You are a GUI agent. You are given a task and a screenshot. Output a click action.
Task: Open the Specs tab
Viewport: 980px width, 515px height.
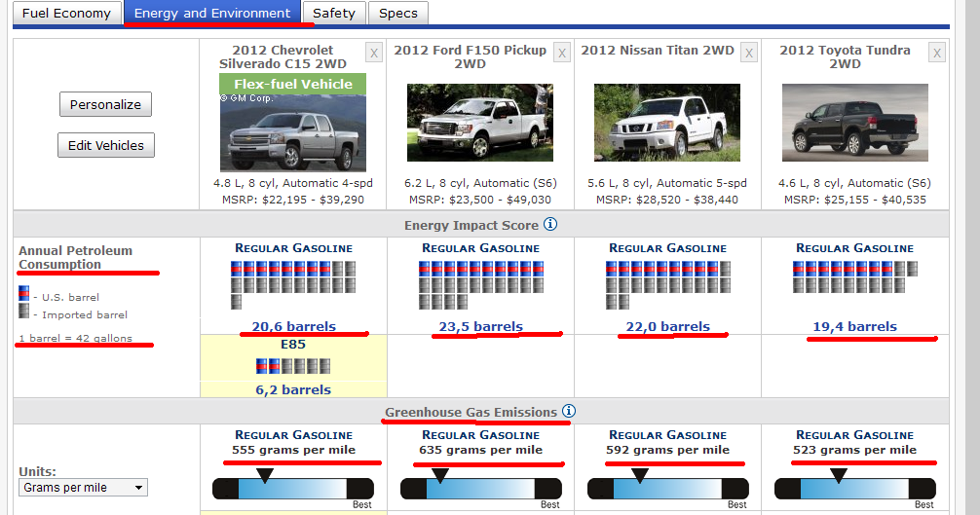pyautogui.click(x=398, y=14)
